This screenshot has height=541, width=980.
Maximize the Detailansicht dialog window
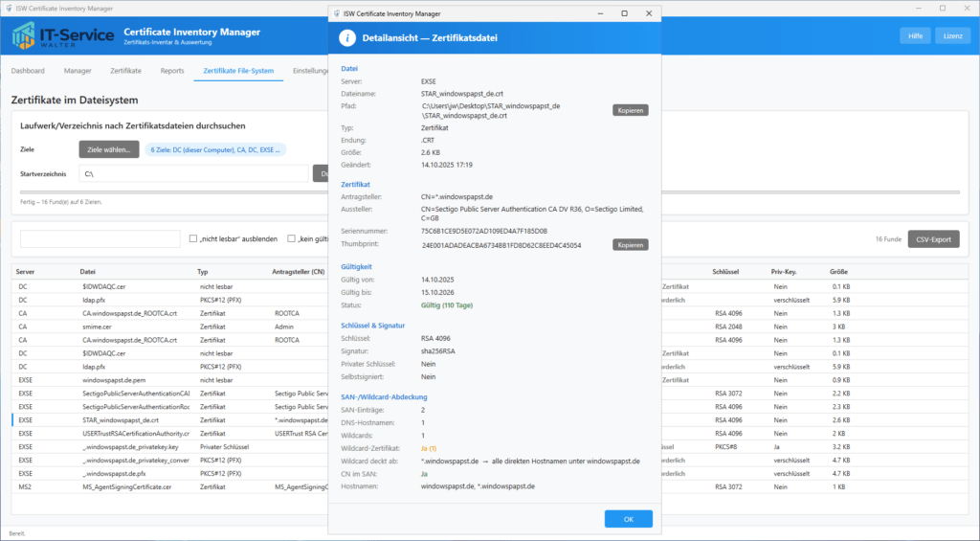pos(624,13)
